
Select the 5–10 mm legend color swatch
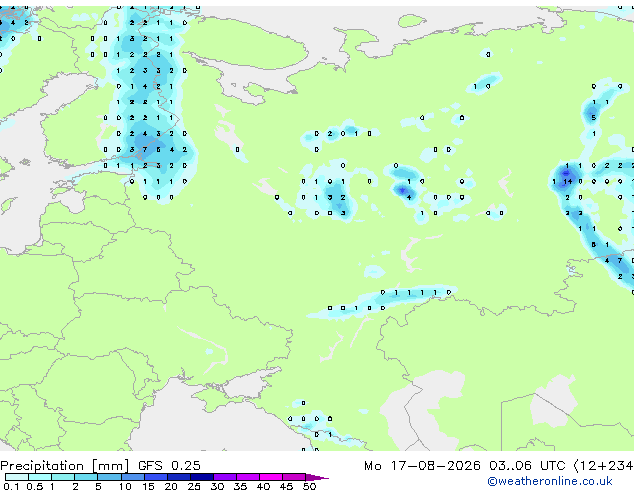pos(109,477)
